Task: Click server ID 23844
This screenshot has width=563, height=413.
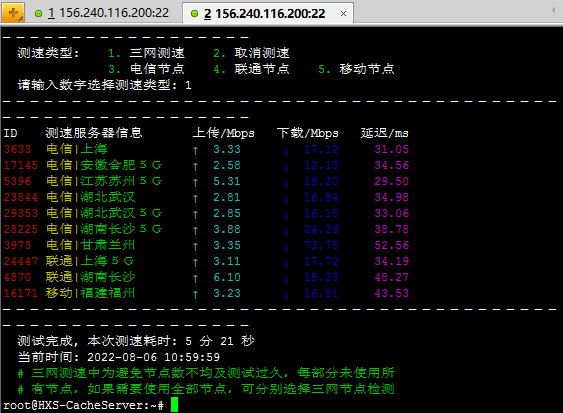Action: click(20, 197)
